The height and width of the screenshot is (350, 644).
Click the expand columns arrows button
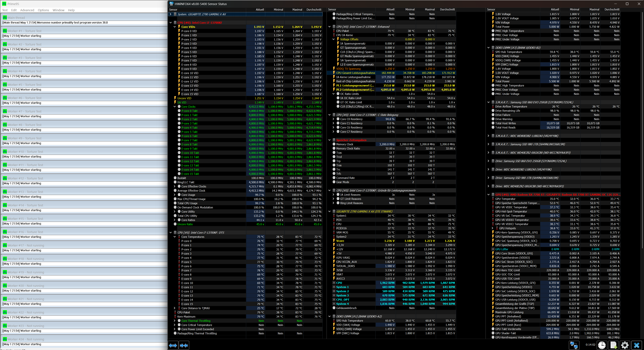click(173, 345)
